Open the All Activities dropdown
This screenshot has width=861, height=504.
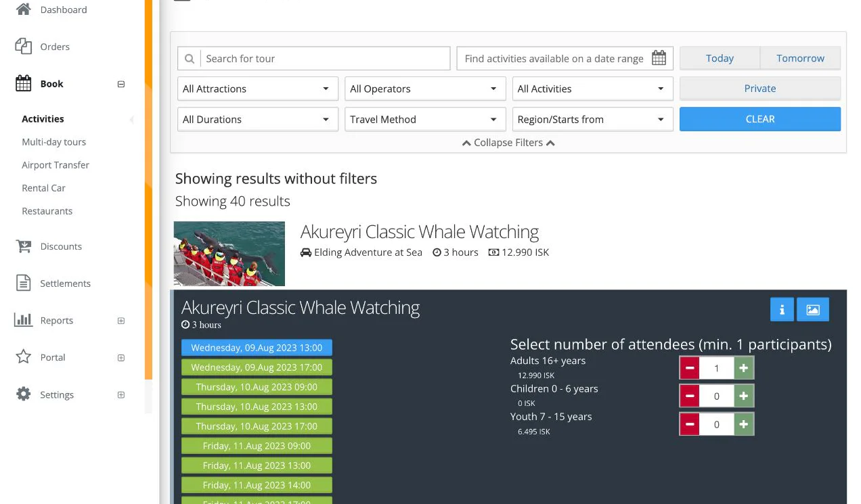[x=593, y=89]
